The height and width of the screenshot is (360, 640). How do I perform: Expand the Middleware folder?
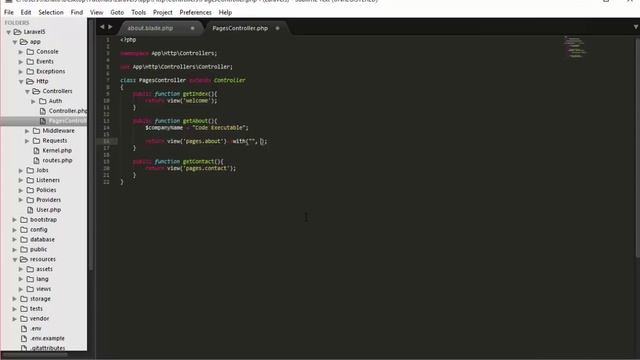27,131
